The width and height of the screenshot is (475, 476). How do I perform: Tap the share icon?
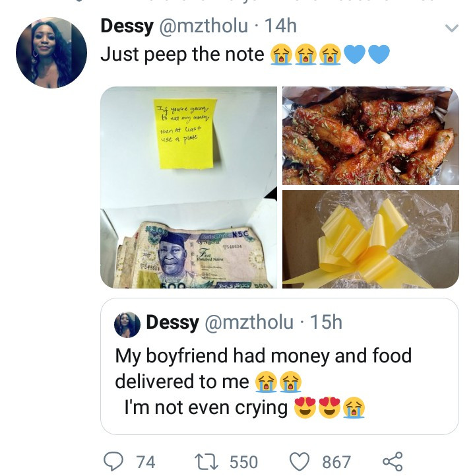pos(392,460)
